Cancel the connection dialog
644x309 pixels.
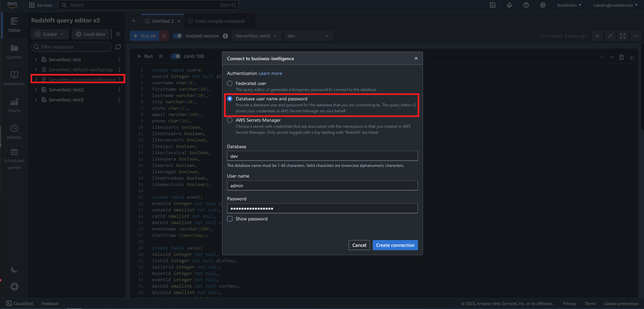click(359, 245)
